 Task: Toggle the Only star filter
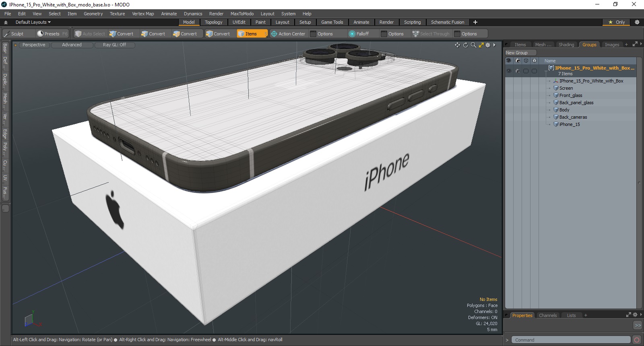coord(616,22)
